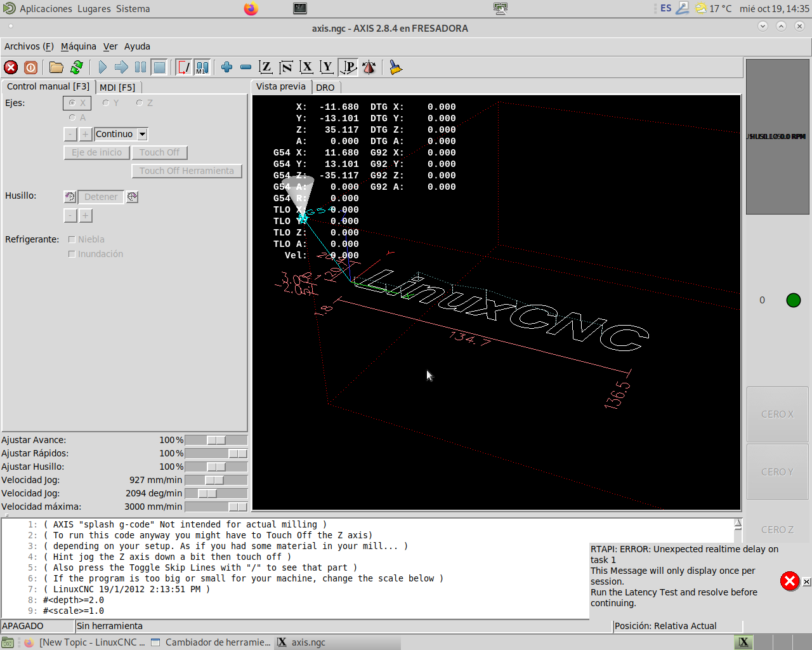Adjust the Ajustar Avance slider
812x650 pixels.
(216, 440)
